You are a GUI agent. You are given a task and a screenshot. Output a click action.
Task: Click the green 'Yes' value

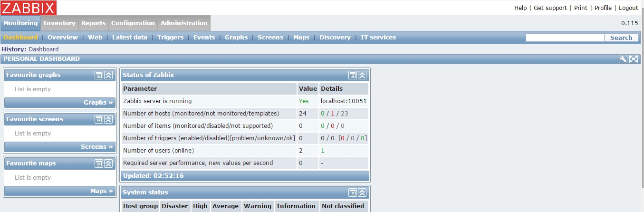pos(304,101)
